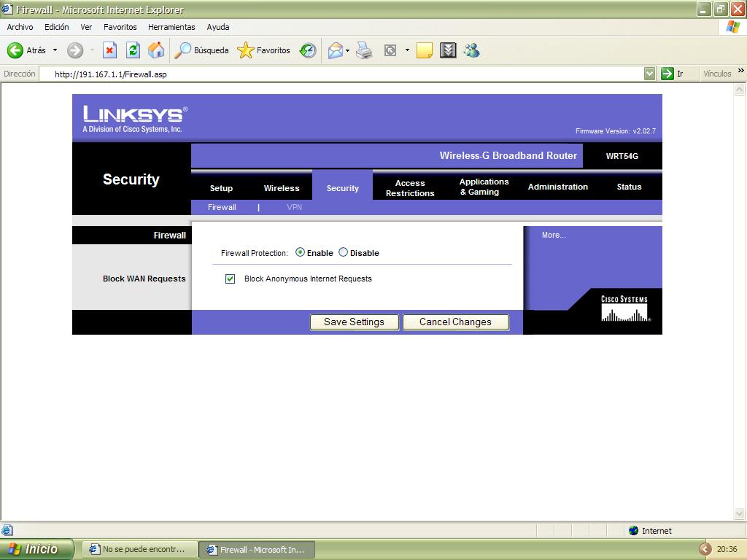Open the Favoritos star toolbar button
Image resolution: width=747 pixels, height=560 pixels.
pos(263,50)
